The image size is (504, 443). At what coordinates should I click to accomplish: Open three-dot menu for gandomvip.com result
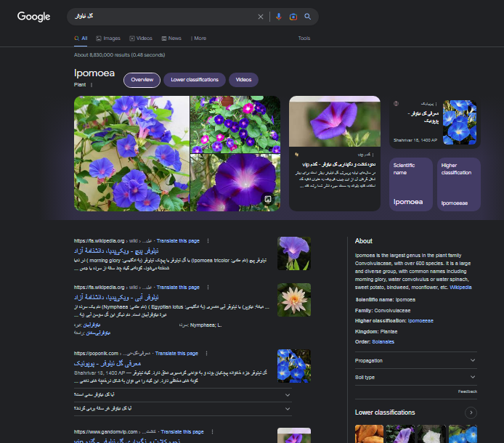212,432
